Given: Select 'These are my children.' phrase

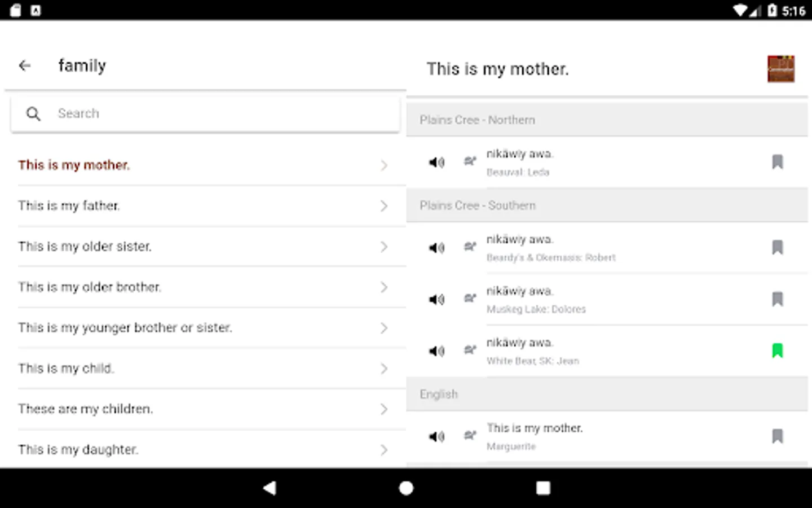Looking at the screenshot, I should (85, 409).
